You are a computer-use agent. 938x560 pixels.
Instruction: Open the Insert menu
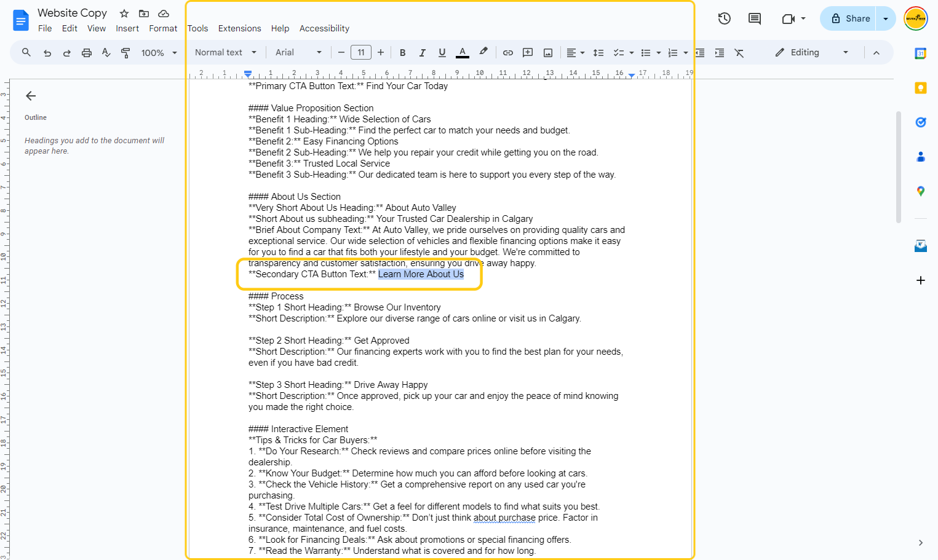[127, 28]
